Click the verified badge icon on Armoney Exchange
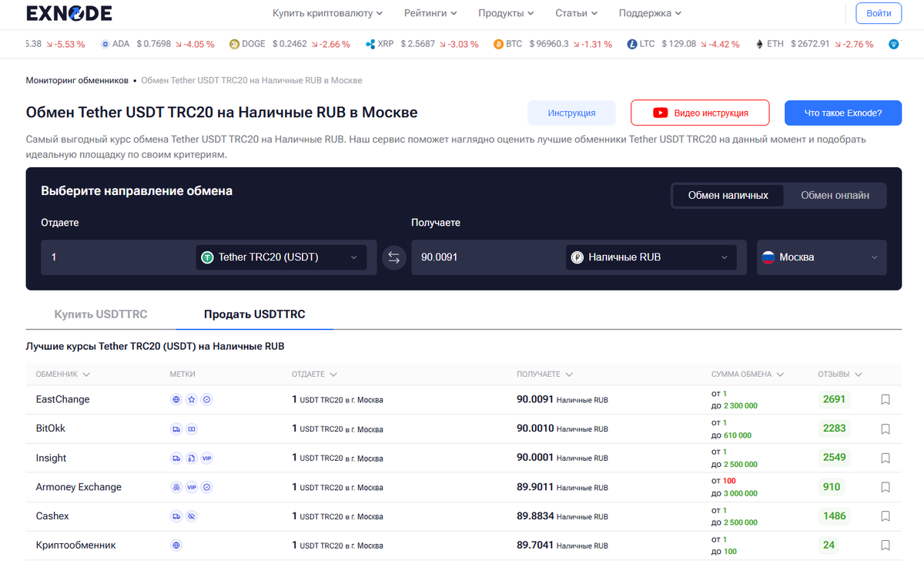Screen dimensions: 924x561 click(x=206, y=487)
